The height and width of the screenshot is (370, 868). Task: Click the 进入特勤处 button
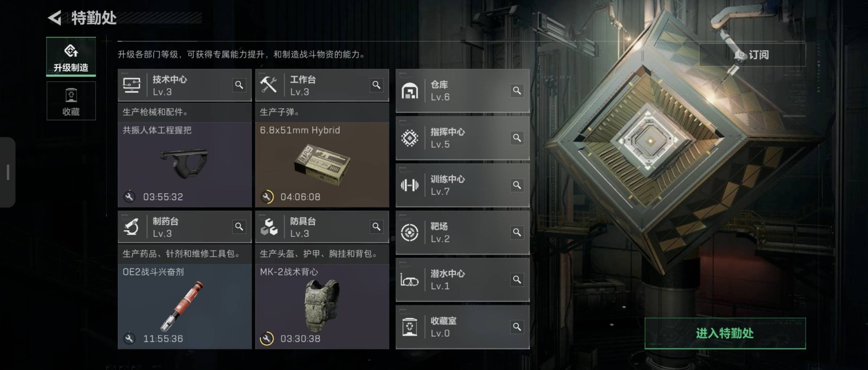click(x=725, y=333)
